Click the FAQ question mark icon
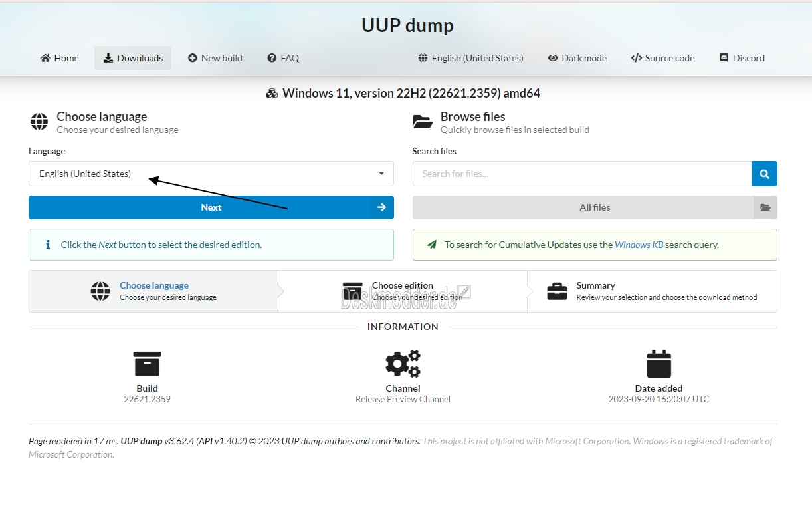The width and height of the screenshot is (812, 528). pos(272,58)
